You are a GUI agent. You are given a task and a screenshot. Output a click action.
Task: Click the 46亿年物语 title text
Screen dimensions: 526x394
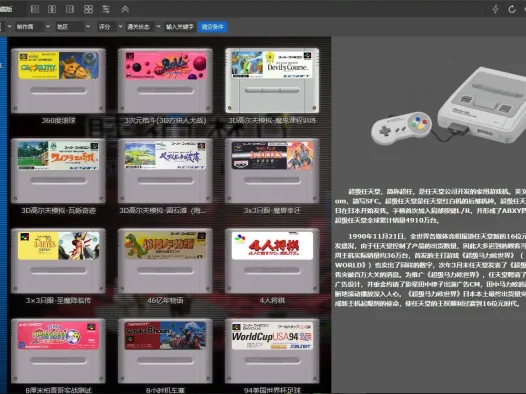[x=165, y=300]
